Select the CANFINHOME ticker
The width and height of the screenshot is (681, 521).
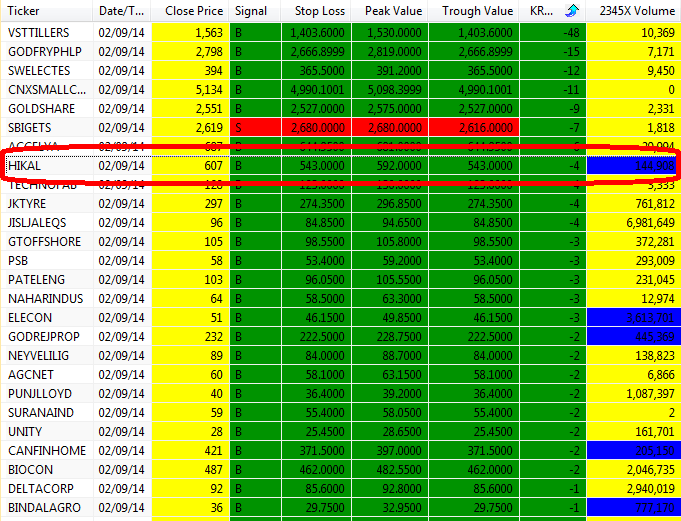pyautogui.click(x=47, y=451)
